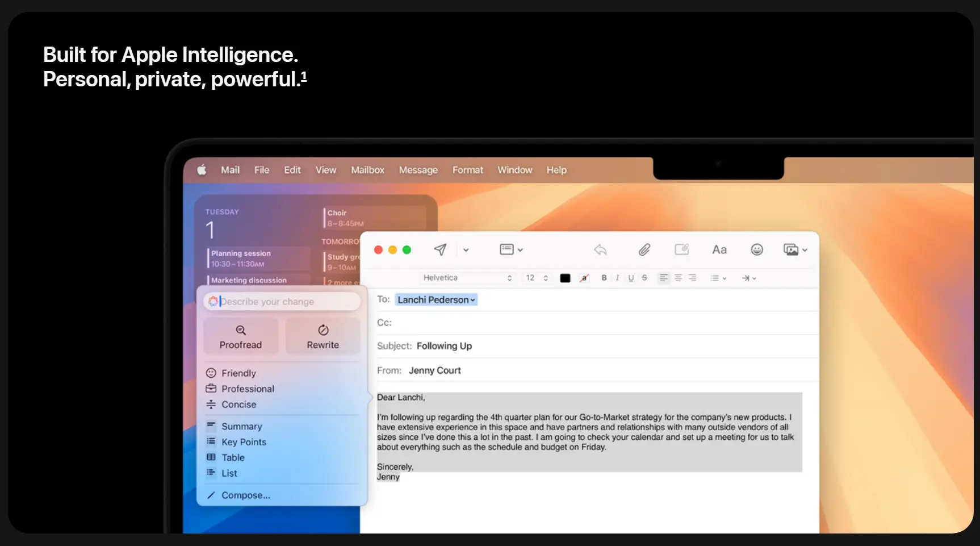Click the Apple Intelligence icon in the prompt field
The image size is (980, 546).
pos(213,301)
